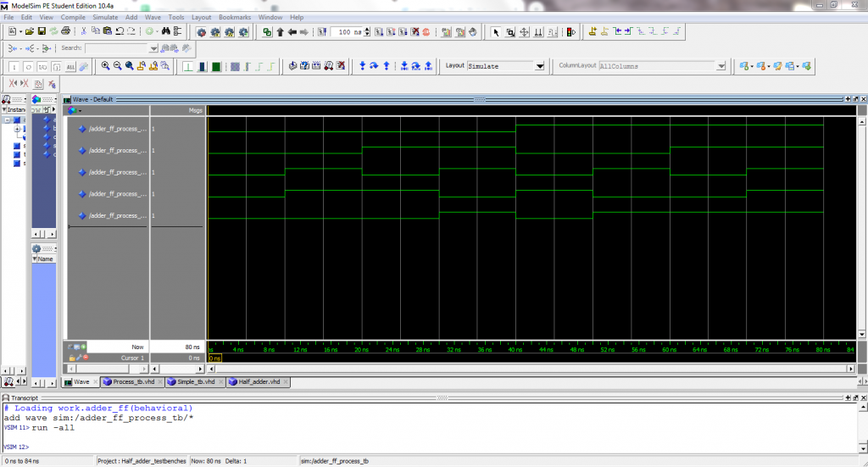This screenshot has width=868, height=467.
Task: Click the Cut scissors icon
Action: tap(84, 31)
